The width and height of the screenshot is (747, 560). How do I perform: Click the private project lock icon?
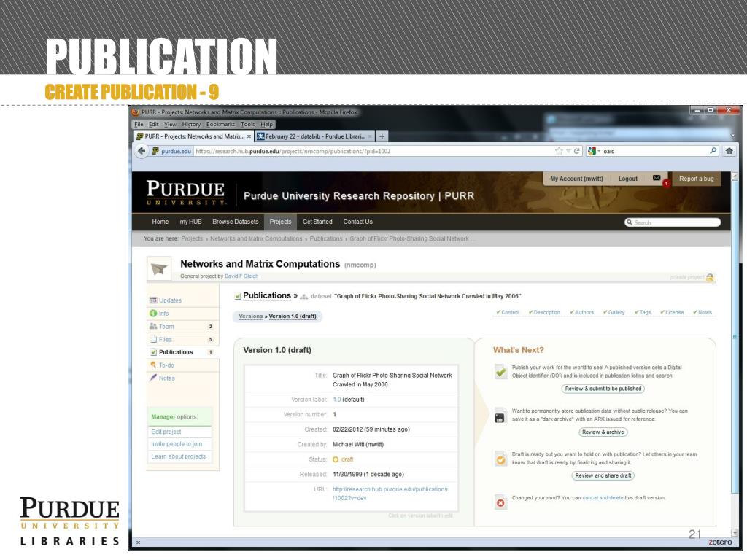710,277
